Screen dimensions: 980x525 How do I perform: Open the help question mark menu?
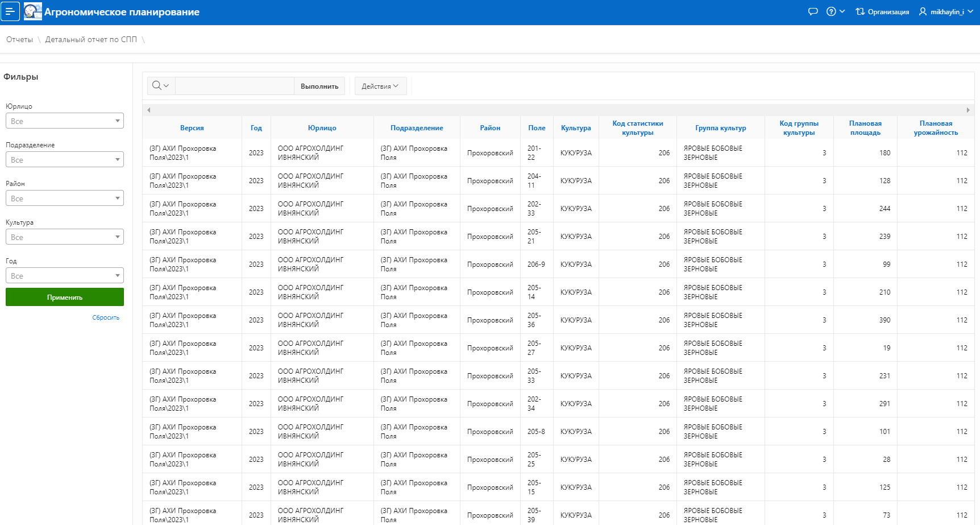tap(835, 11)
